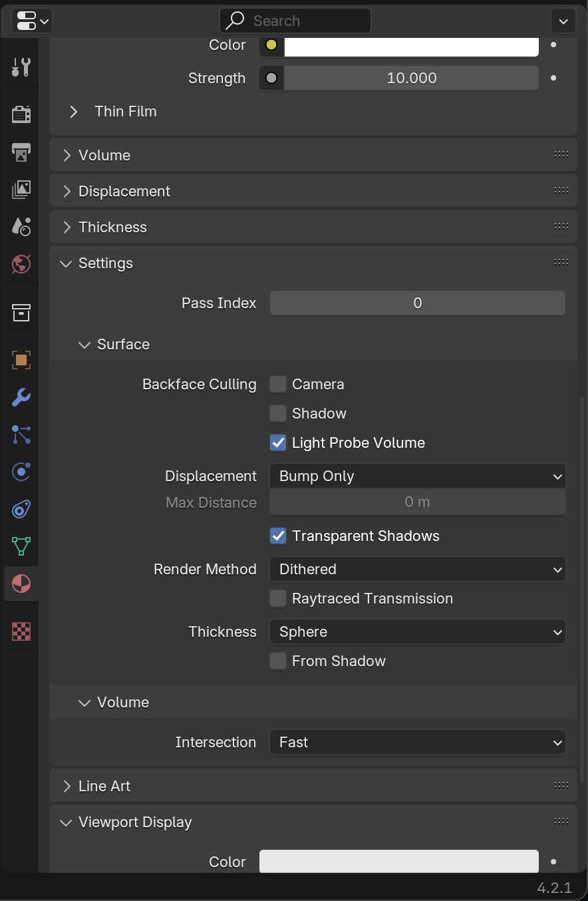Switch to View Layer properties tab

click(x=21, y=190)
